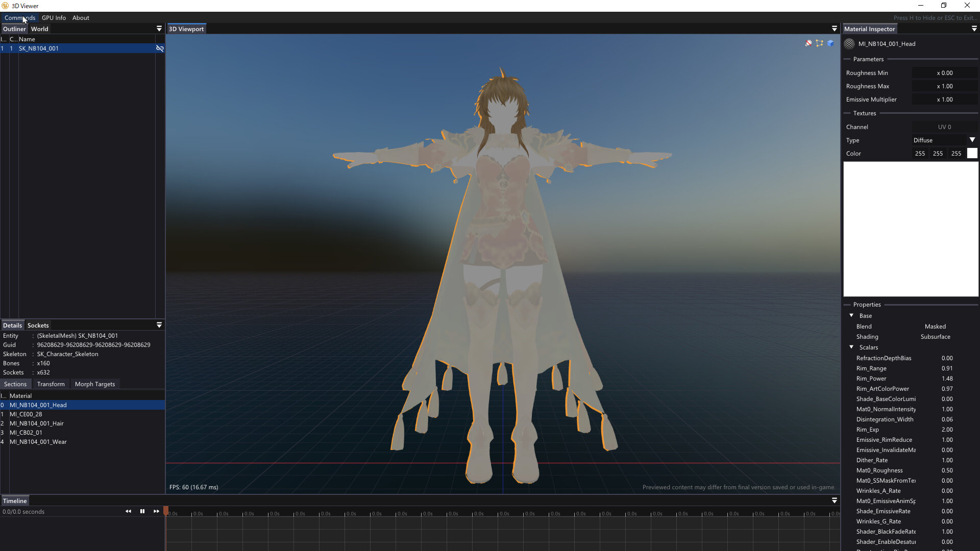Click the 3D Viewport tab

(186, 29)
